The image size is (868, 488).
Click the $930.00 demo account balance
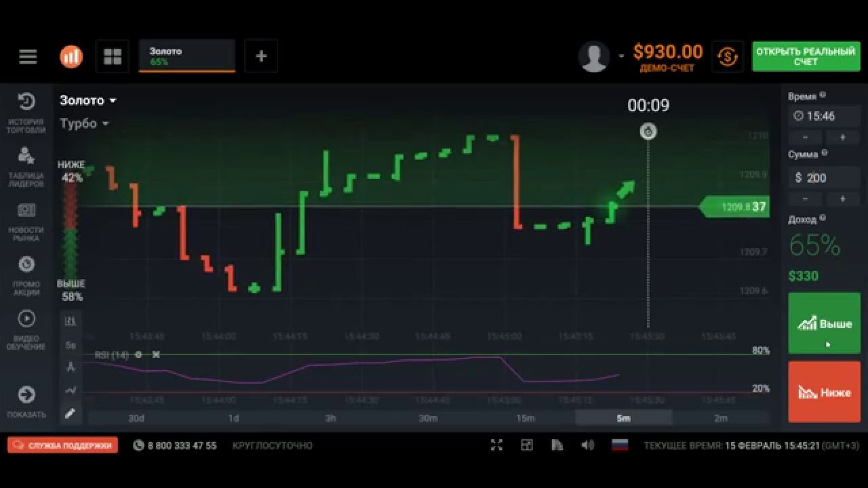point(668,52)
